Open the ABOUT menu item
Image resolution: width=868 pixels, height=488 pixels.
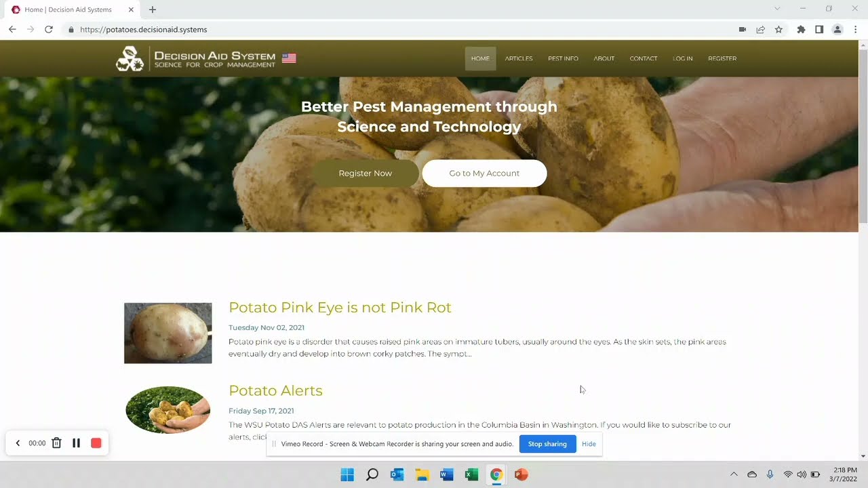click(604, 58)
